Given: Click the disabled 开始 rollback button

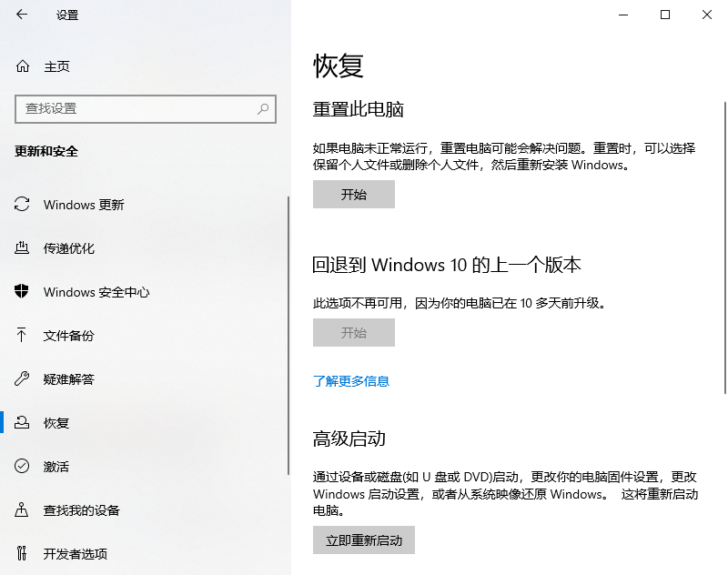Looking at the screenshot, I should point(353,332).
